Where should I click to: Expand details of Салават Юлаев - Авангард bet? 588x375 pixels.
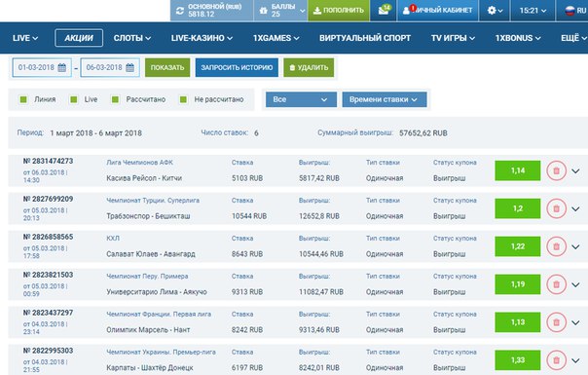click(x=575, y=247)
